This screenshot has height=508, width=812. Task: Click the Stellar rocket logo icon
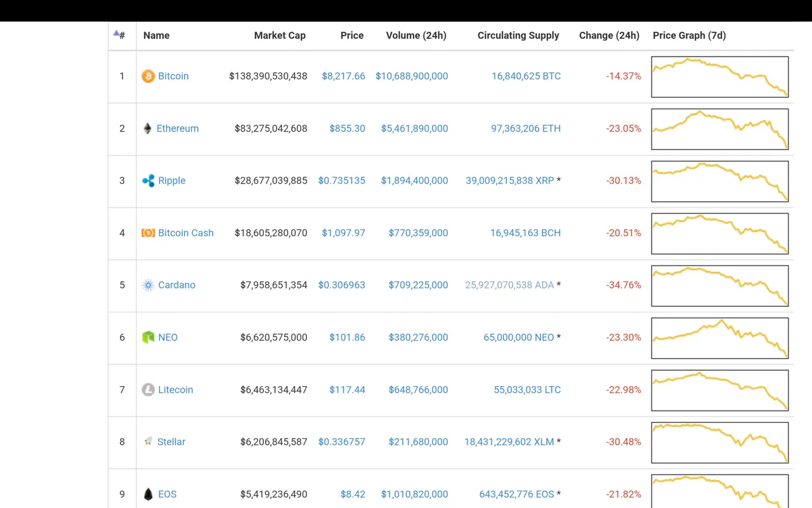[x=148, y=442]
